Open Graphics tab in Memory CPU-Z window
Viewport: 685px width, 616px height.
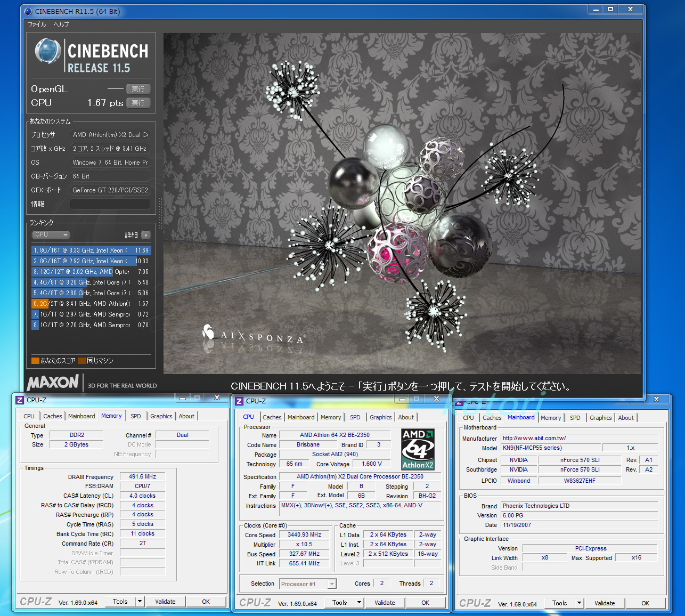(x=161, y=416)
